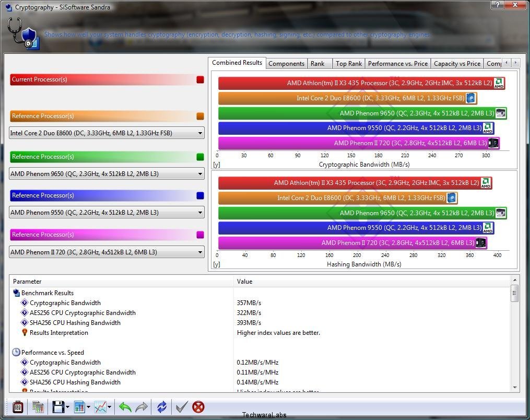Viewport: 530px width, 420px height.
Task: Switch to the Top Rank tab
Action: [x=348, y=64]
